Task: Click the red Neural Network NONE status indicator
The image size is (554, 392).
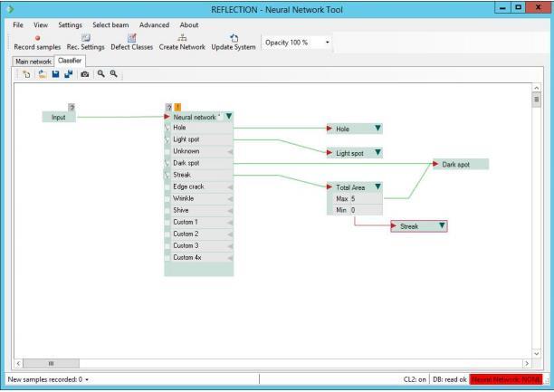Action: point(506,379)
